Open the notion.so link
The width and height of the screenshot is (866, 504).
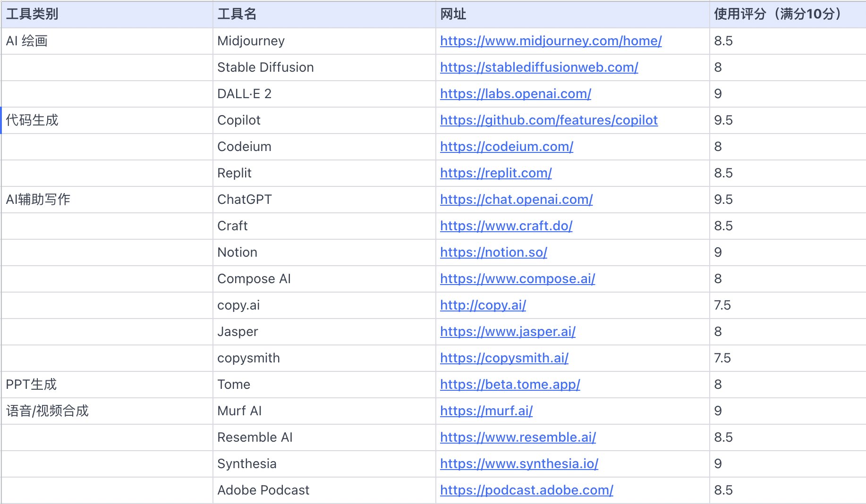[x=493, y=252]
